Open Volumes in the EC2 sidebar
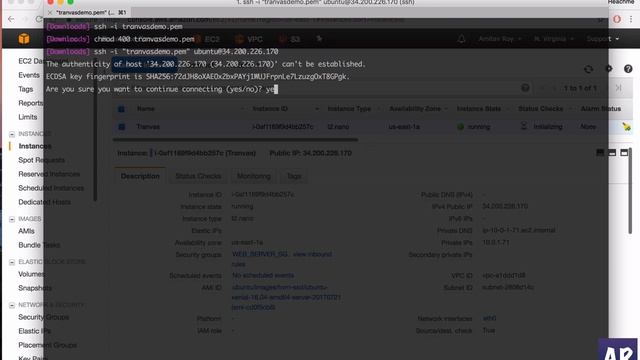640x360 pixels. click(31, 274)
